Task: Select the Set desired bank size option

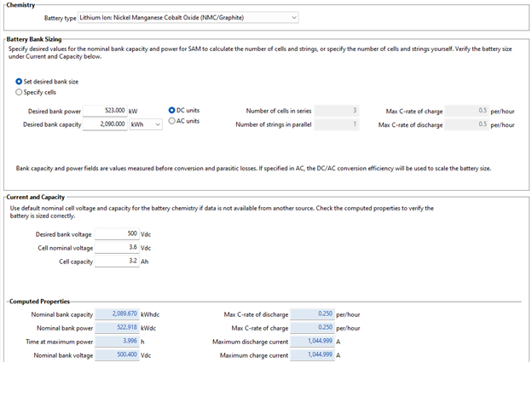Action: [x=20, y=82]
